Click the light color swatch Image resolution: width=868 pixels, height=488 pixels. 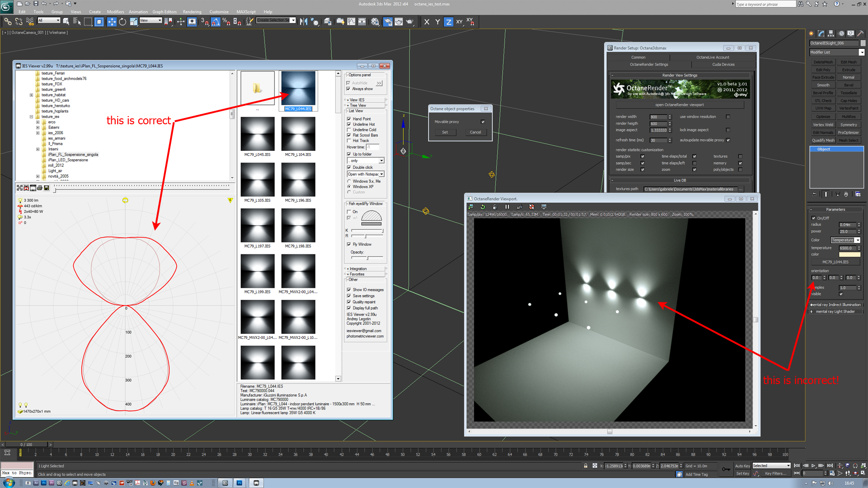(849, 254)
